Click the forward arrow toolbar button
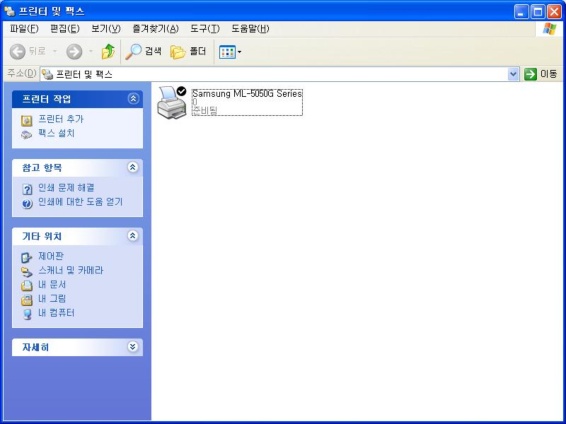 [74, 52]
